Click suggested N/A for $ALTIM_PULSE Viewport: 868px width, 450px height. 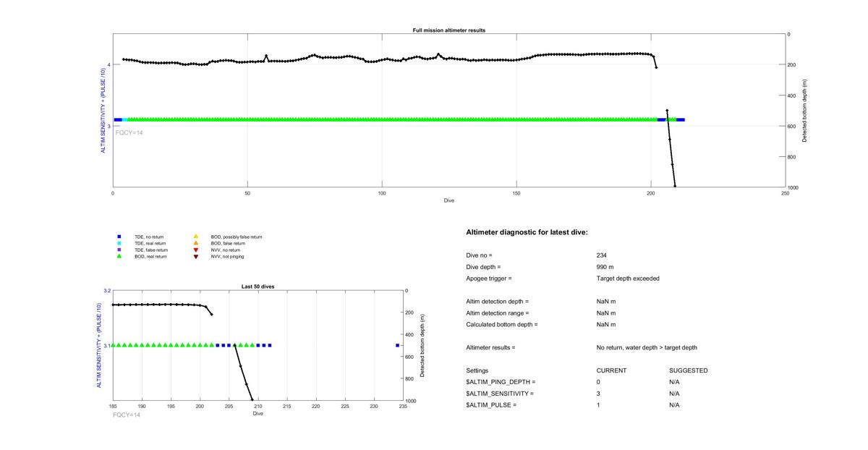pos(674,405)
